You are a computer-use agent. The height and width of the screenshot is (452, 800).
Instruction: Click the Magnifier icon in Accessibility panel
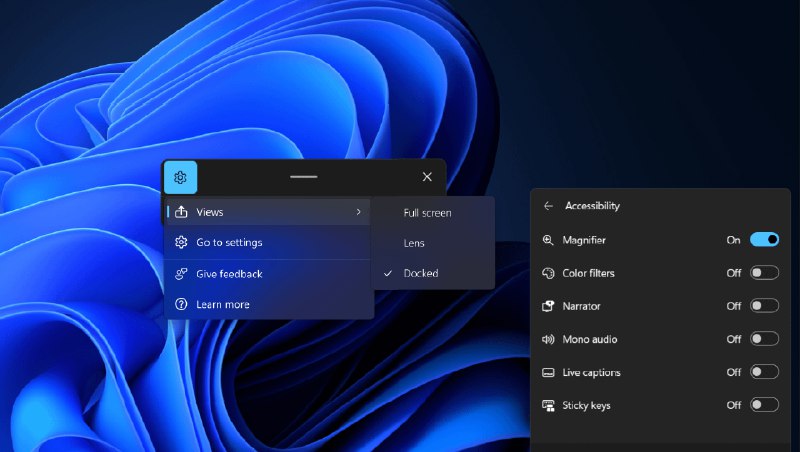coord(548,240)
